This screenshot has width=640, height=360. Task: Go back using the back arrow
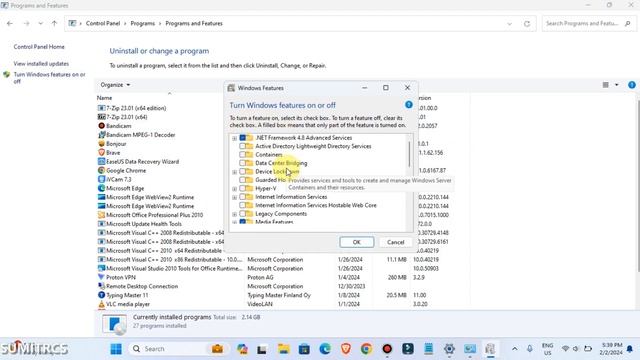coord(10,24)
